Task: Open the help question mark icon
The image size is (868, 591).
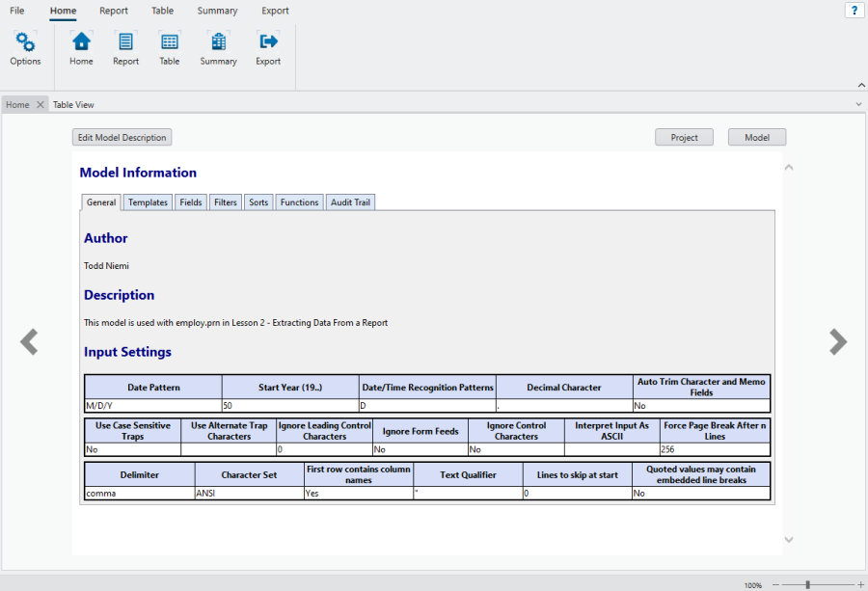Action: click(854, 11)
